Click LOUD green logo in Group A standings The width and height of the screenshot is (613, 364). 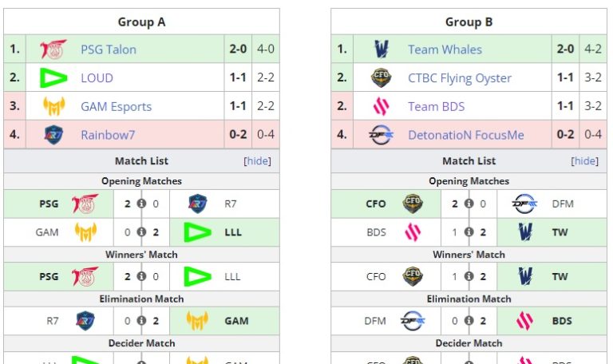coord(53,78)
